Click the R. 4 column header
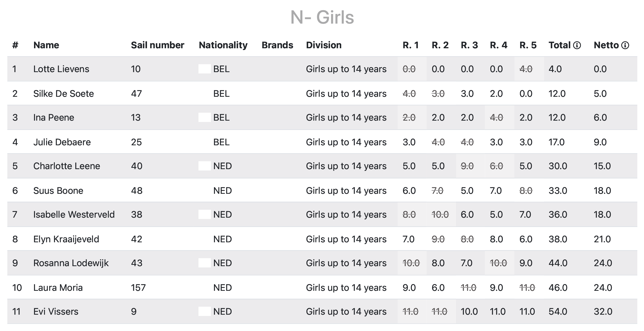The image size is (644, 331). [499, 45]
